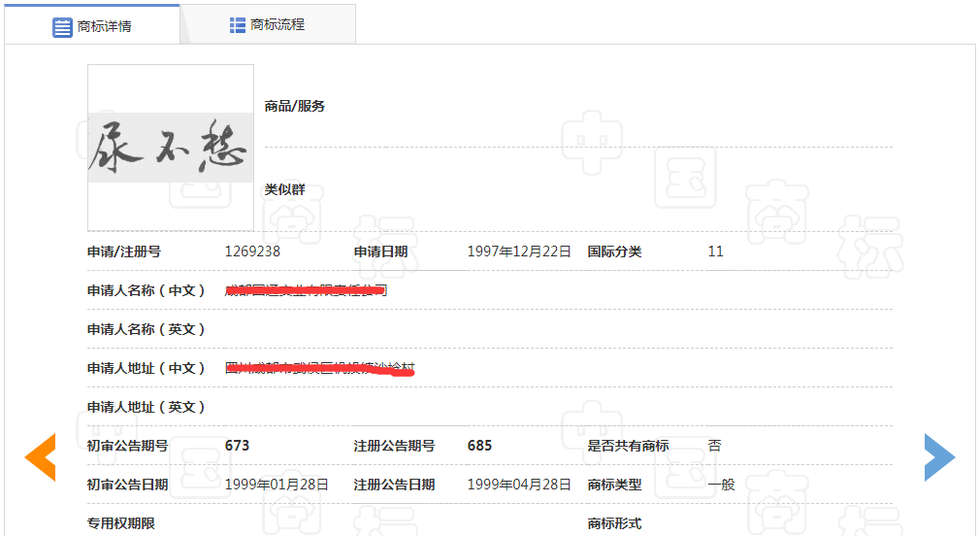
Task: Open the 商标详情 tab label
Action: pos(105,26)
